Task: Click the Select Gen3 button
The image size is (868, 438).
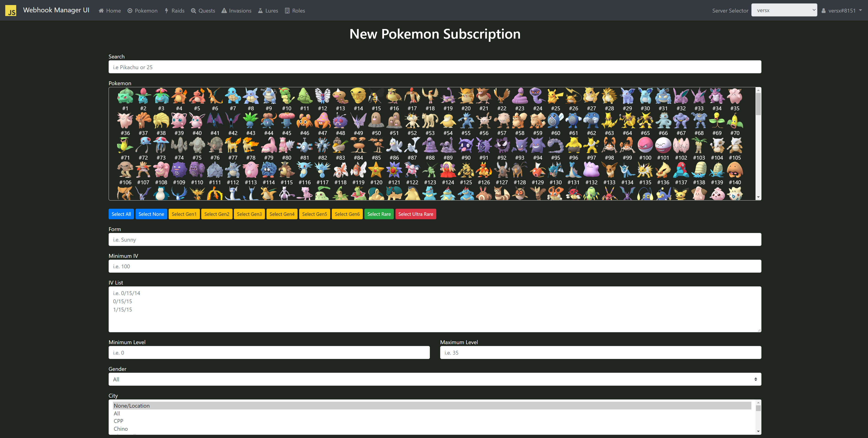Action: click(249, 214)
